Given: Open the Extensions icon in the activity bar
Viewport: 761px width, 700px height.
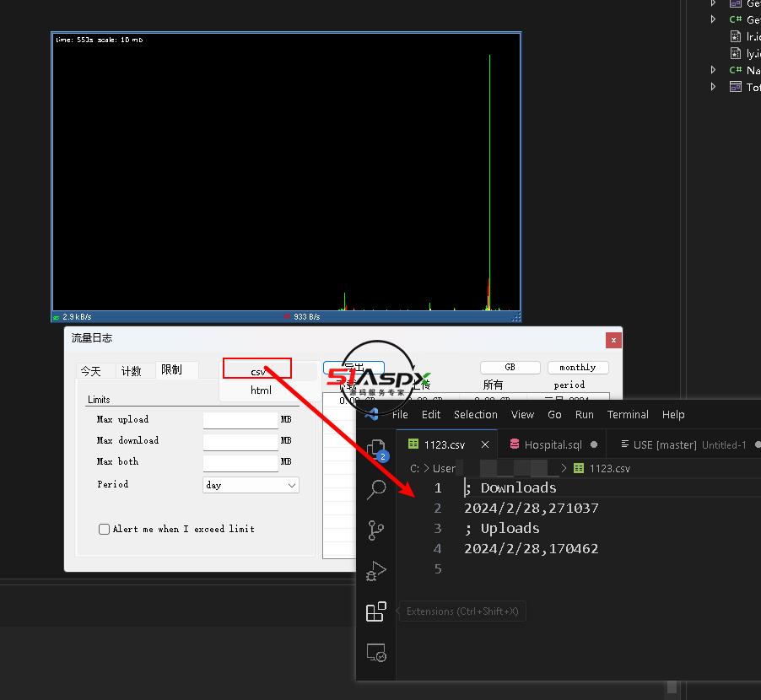Looking at the screenshot, I should [376, 612].
